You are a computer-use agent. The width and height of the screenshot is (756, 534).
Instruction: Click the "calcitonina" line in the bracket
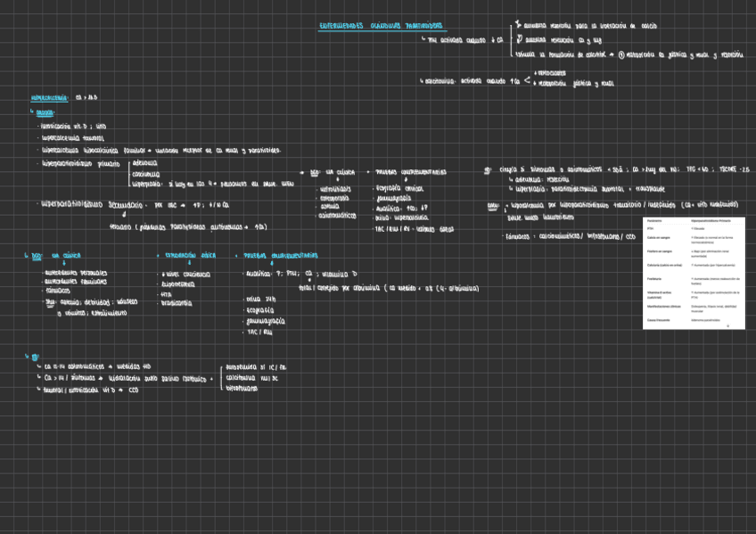click(251, 378)
